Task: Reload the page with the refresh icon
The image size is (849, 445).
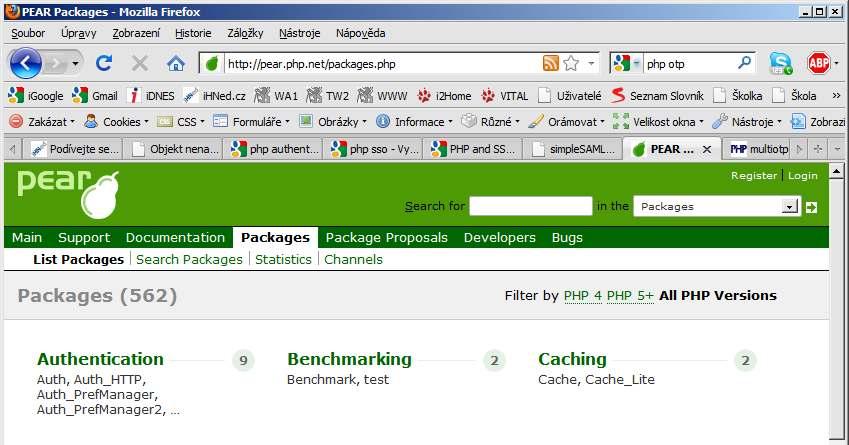Action: [x=103, y=63]
